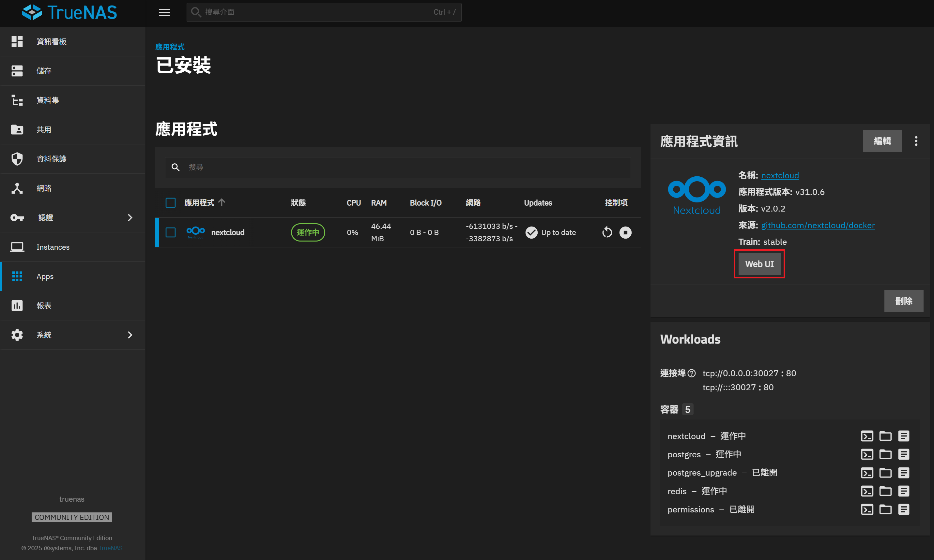This screenshot has height=560, width=934.
Task: Click the 系統 gear icon
Action: pyautogui.click(x=17, y=335)
